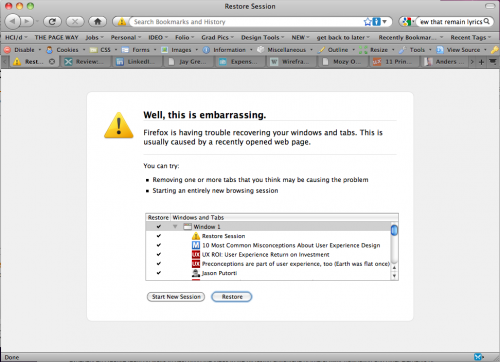The image size is (500, 362).
Task: Click the status bar icon at bottom right
Action: [x=478, y=357]
